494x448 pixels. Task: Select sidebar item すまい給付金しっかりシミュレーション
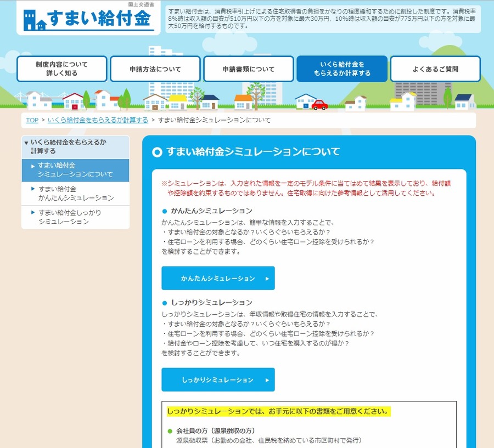point(75,217)
